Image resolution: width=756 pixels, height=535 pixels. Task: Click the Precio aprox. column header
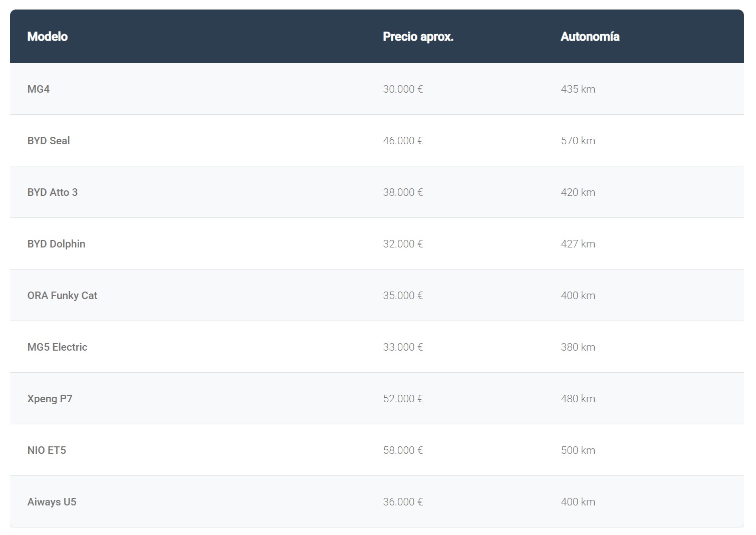point(418,37)
